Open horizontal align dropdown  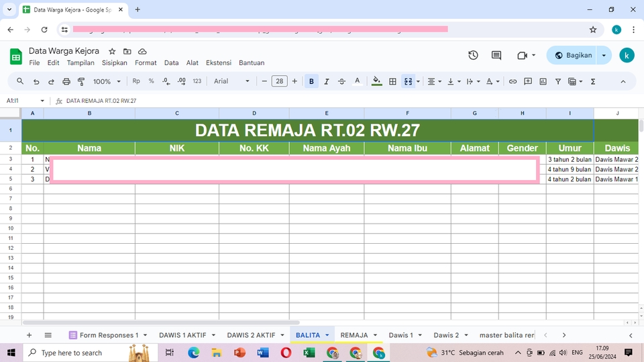coord(434,81)
